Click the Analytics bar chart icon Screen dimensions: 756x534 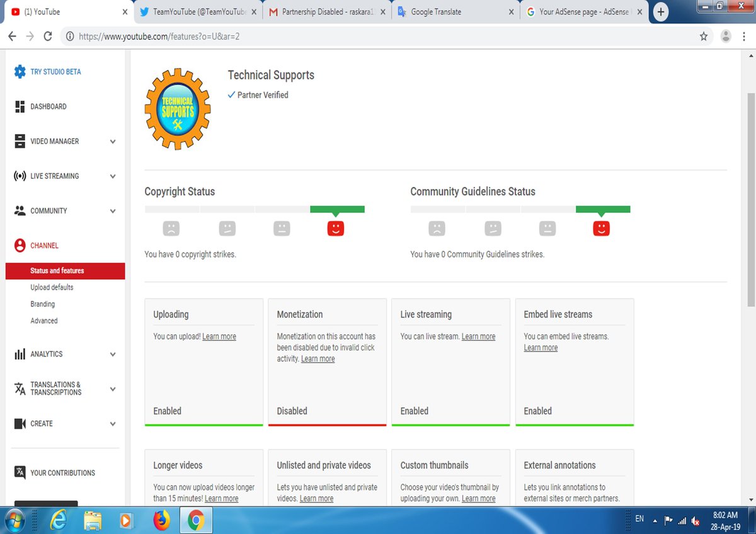coord(20,354)
